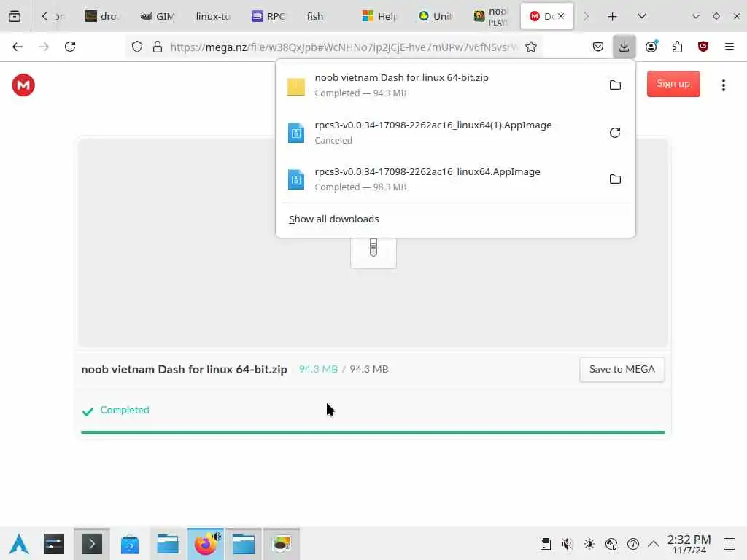This screenshot has width=747, height=560.
Task: Open the extensions puzzle menu
Action: (x=678, y=47)
